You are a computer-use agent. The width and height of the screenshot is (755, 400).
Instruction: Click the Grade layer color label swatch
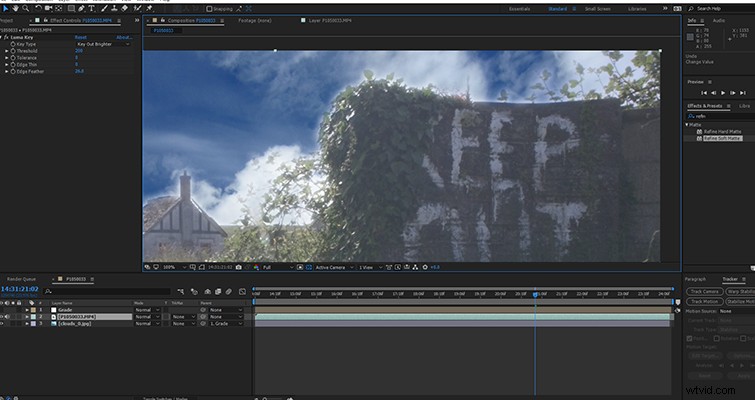coord(34,310)
